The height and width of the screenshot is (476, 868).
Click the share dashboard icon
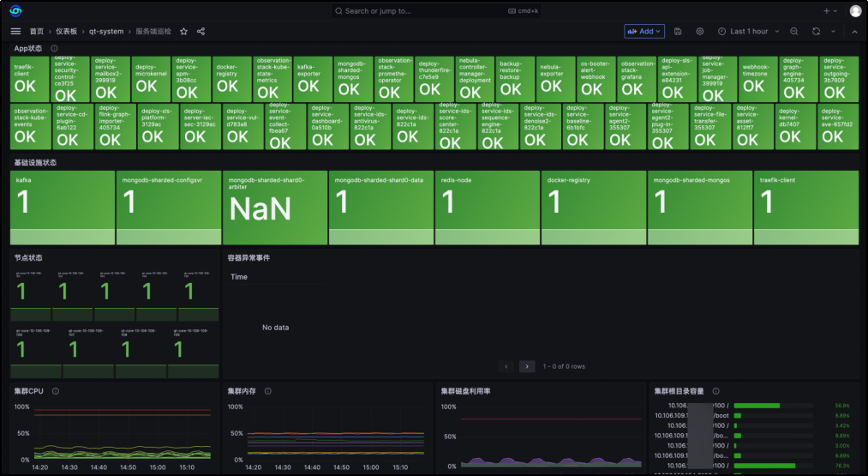(x=201, y=32)
